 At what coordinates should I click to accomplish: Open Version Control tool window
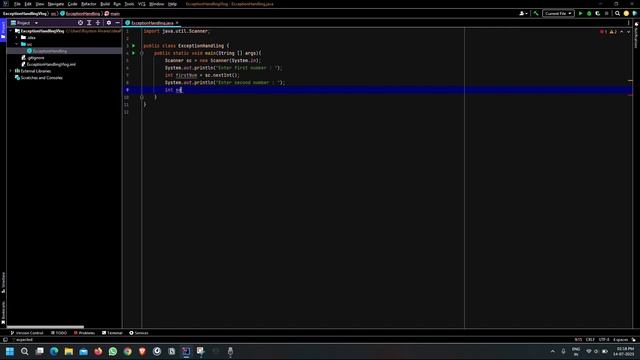point(27,333)
